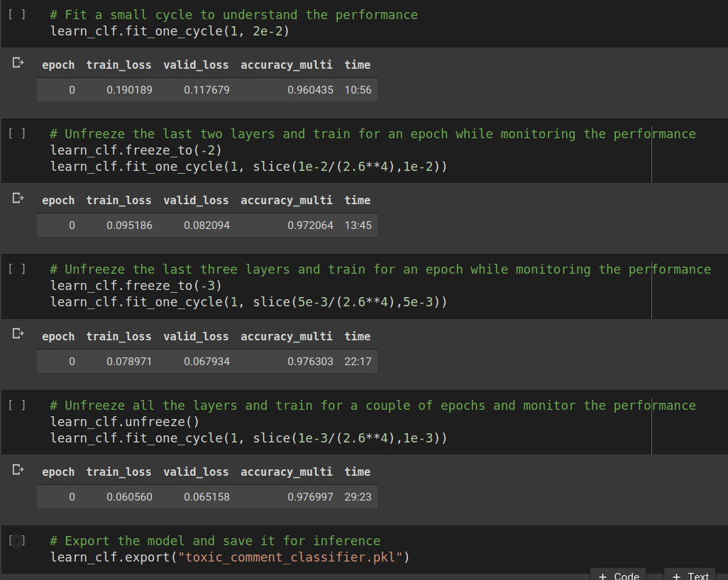
Task: Click accuracy_multi value 0.972064
Action: click(x=310, y=225)
